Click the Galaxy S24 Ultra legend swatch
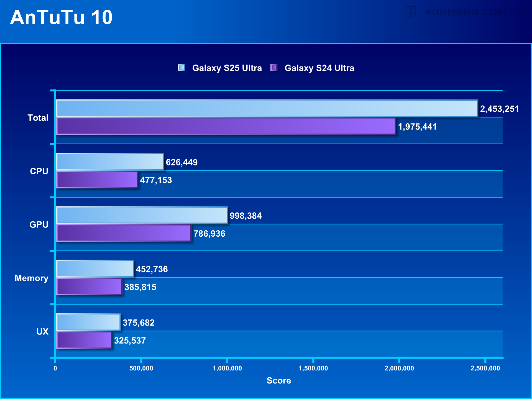This screenshot has width=532, height=399. (274, 68)
